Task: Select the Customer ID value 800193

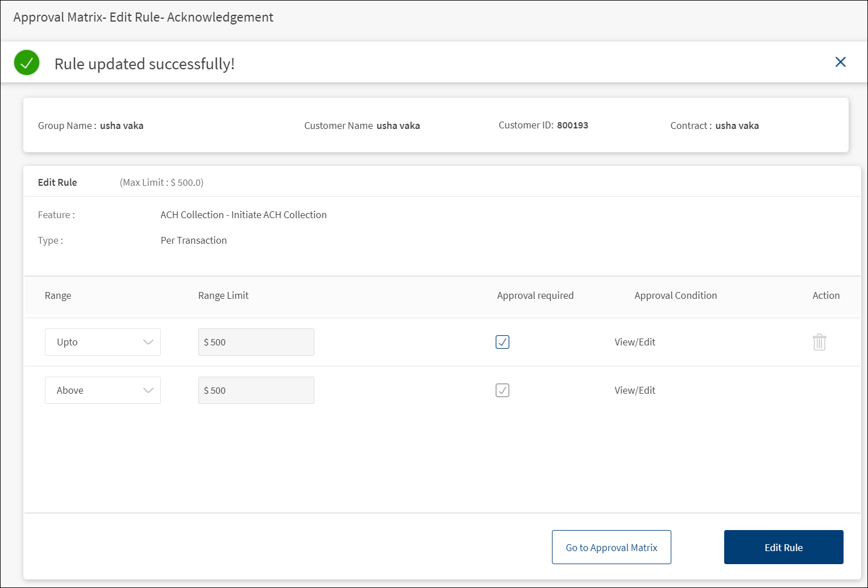Action: coord(572,126)
